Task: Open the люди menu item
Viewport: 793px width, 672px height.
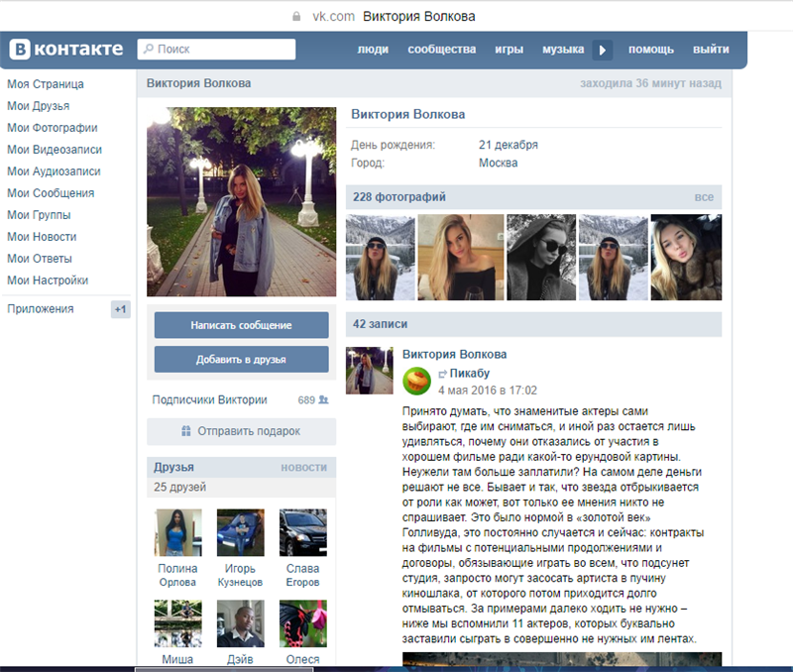Action: tap(373, 49)
